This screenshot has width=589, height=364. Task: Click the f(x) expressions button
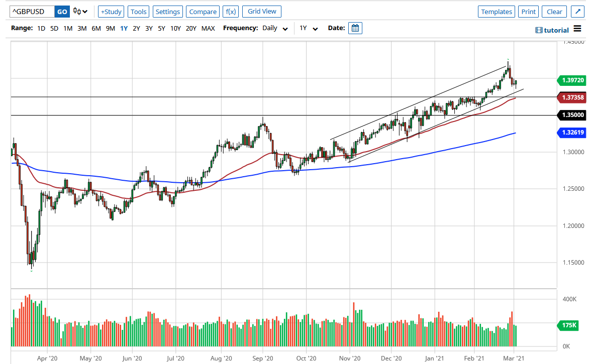tap(231, 12)
